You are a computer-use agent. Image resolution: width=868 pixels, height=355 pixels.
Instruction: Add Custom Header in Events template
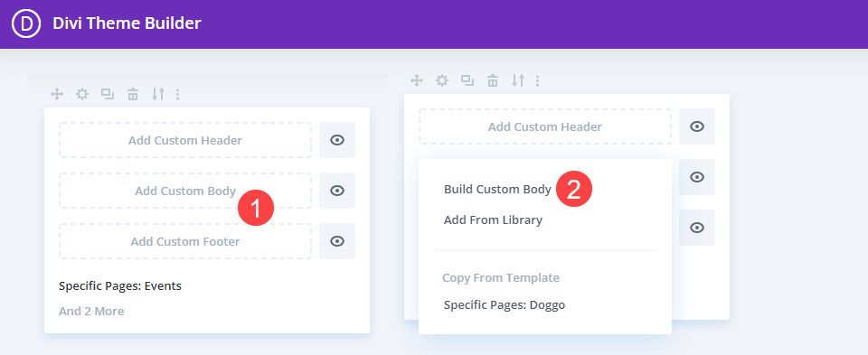185,140
